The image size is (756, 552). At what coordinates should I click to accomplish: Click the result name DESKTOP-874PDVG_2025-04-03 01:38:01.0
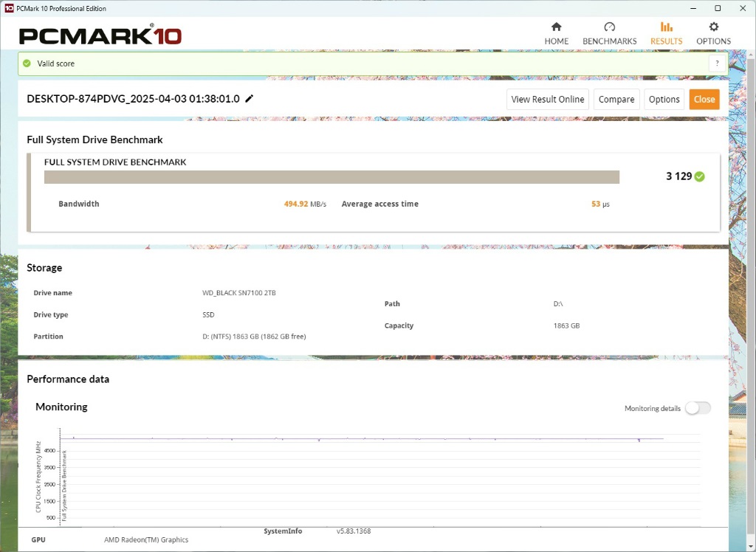tap(133, 99)
